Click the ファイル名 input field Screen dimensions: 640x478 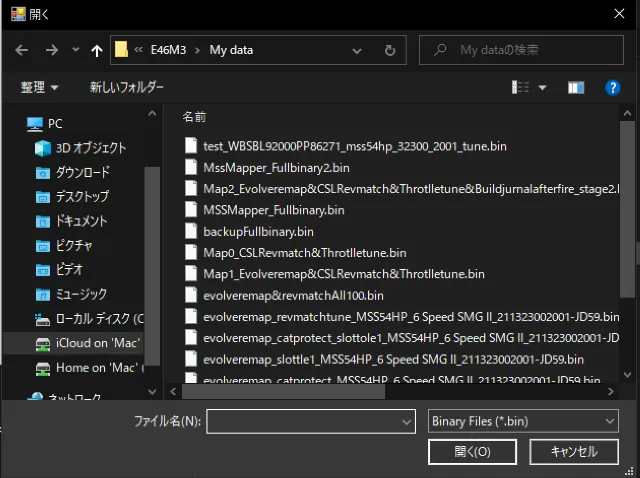pyautogui.click(x=311, y=421)
